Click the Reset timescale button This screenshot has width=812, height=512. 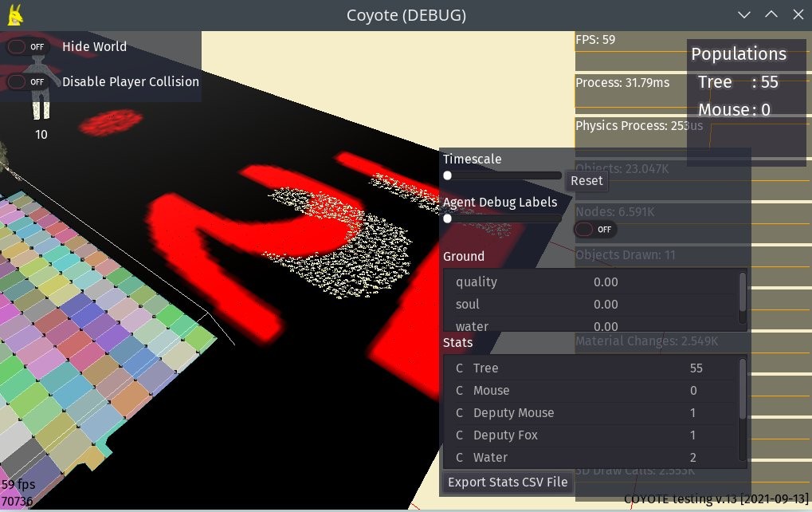coord(586,181)
